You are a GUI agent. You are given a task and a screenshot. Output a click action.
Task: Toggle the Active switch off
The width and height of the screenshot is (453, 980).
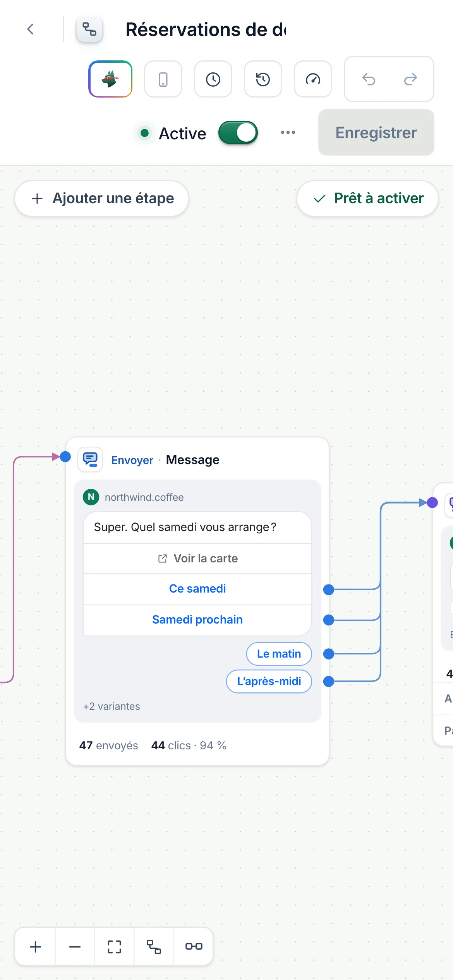(x=238, y=133)
